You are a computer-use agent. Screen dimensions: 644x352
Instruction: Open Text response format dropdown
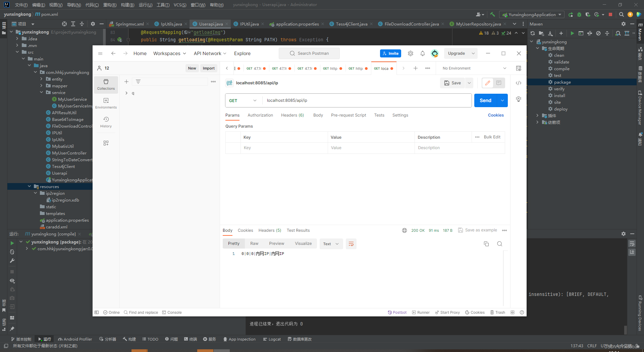[331, 244]
